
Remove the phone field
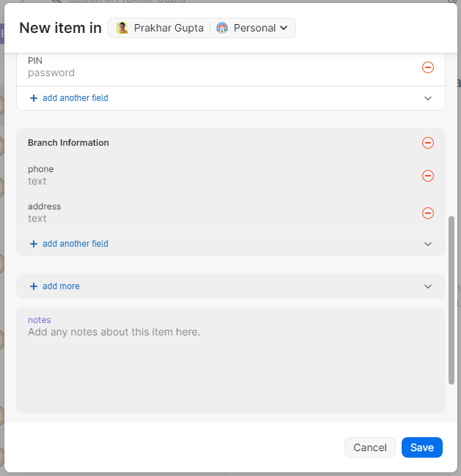428,176
